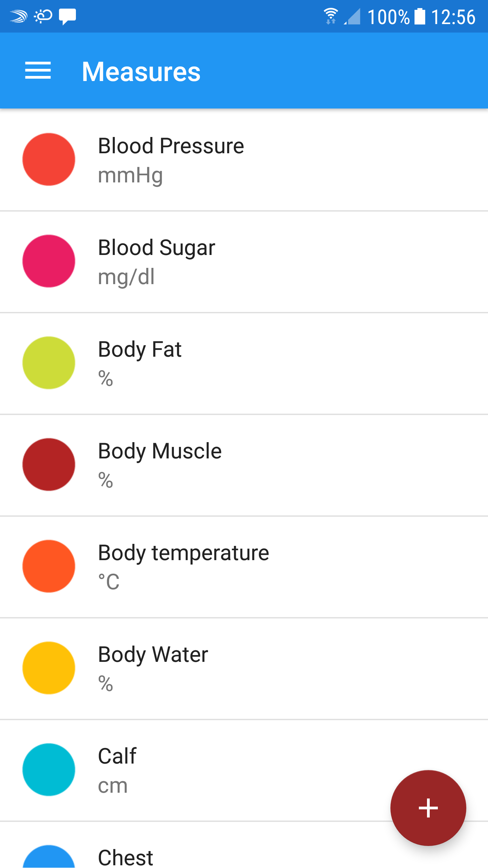The height and width of the screenshot is (868, 488).
Task: Select the Body Fat lime color circle
Action: (49, 363)
